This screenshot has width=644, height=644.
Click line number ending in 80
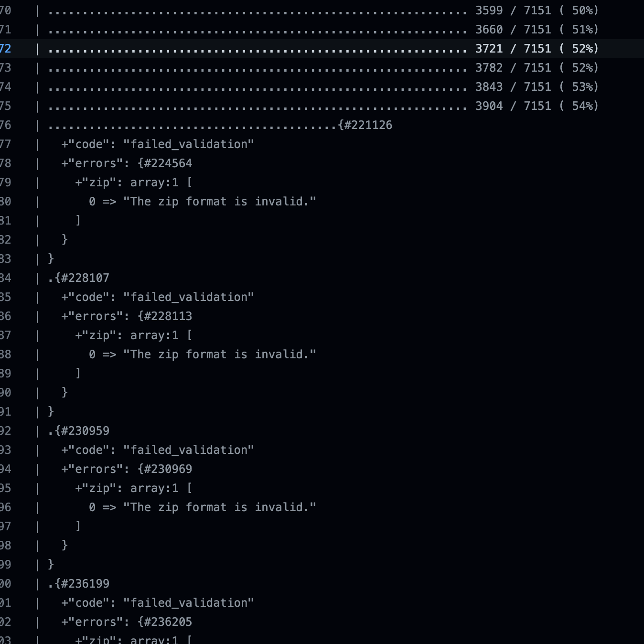click(x=5, y=202)
